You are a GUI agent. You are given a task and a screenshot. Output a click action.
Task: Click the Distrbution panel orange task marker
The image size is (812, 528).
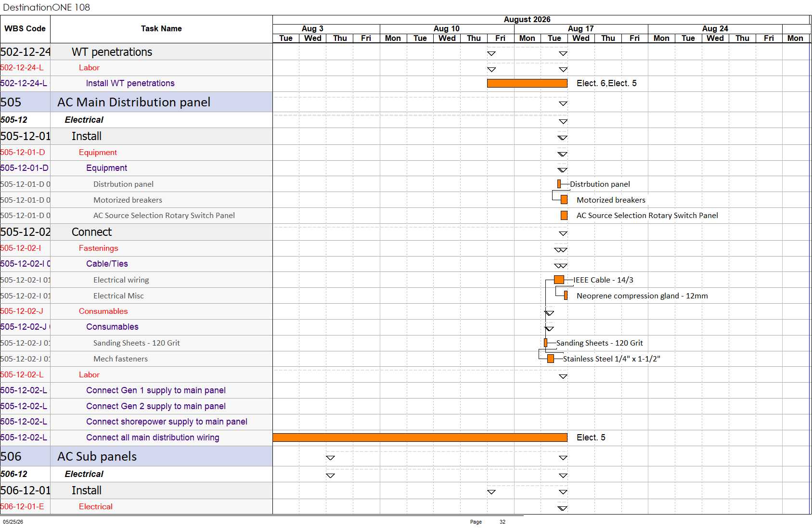(559, 184)
